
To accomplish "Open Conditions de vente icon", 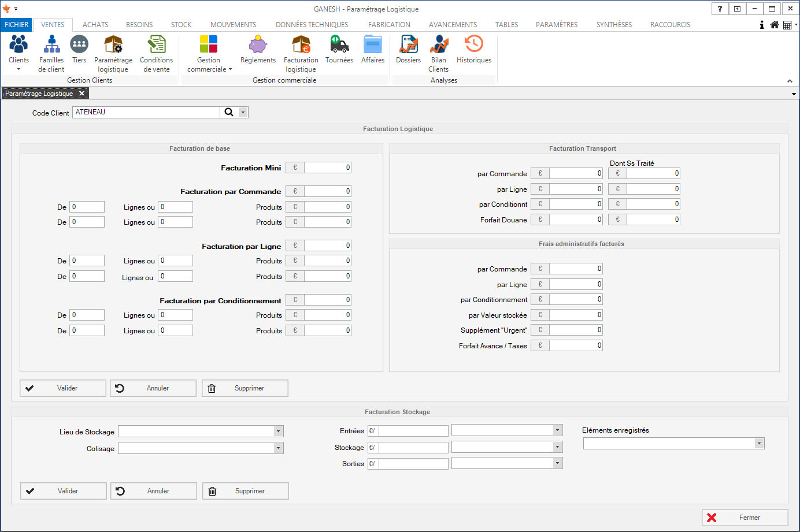I will point(156,45).
